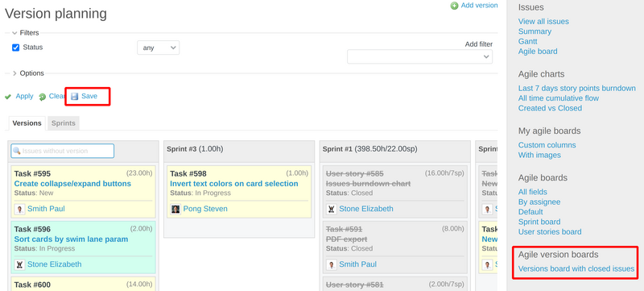644x291 pixels.
Task: Expand the Options section
Action: [28, 73]
